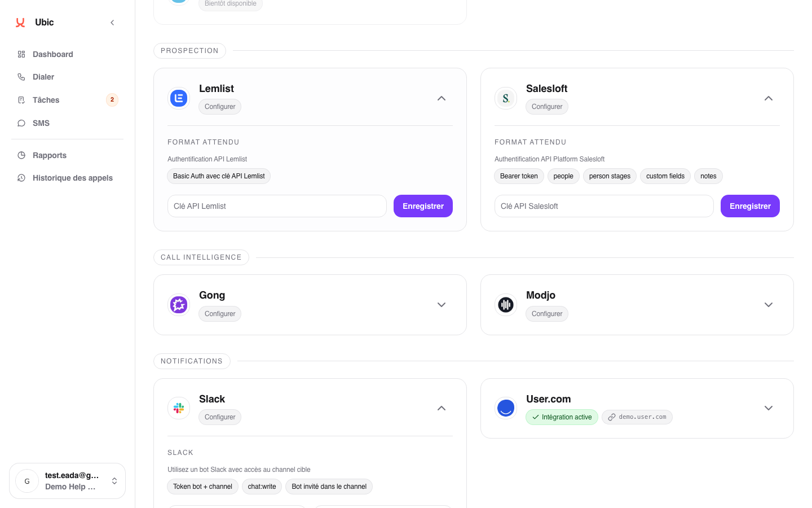This screenshot has width=812, height=508.
Task: Click the Historique des appels clock icon
Action: [21, 178]
